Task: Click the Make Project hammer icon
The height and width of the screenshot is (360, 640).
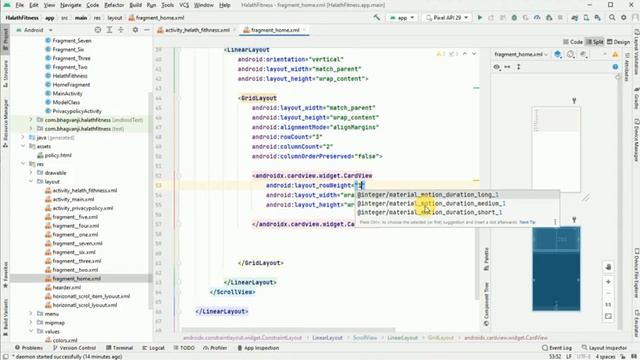Action: click(x=376, y=18)
